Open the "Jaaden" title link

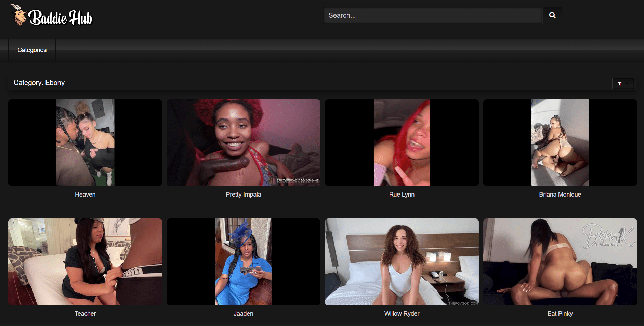pyautogui.click(x=243, y=314)
